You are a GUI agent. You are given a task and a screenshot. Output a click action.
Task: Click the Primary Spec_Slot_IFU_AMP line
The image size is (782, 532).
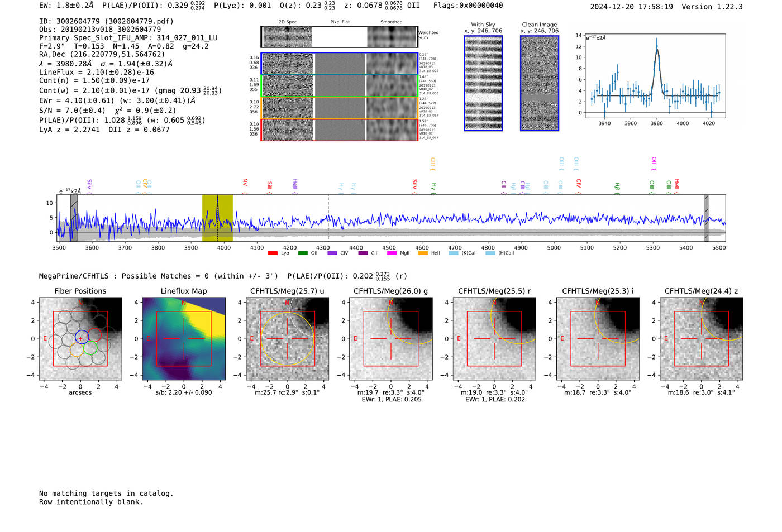[128, 38]
